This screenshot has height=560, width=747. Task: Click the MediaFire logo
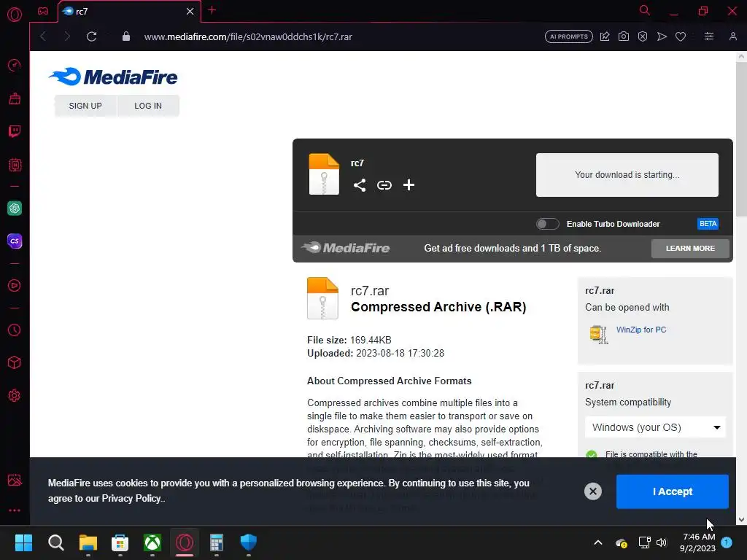(113, 77)
